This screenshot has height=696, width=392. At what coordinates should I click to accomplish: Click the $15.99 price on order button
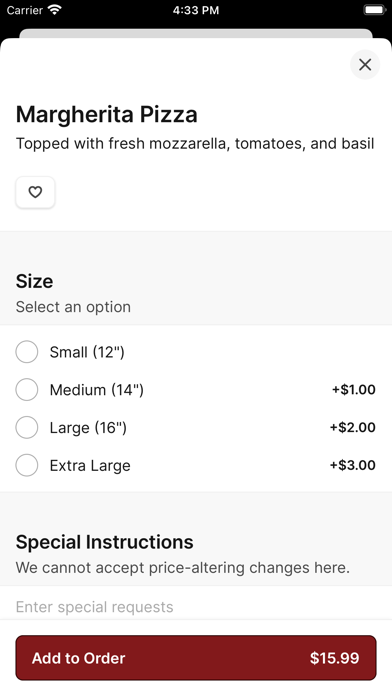[334, 658]
